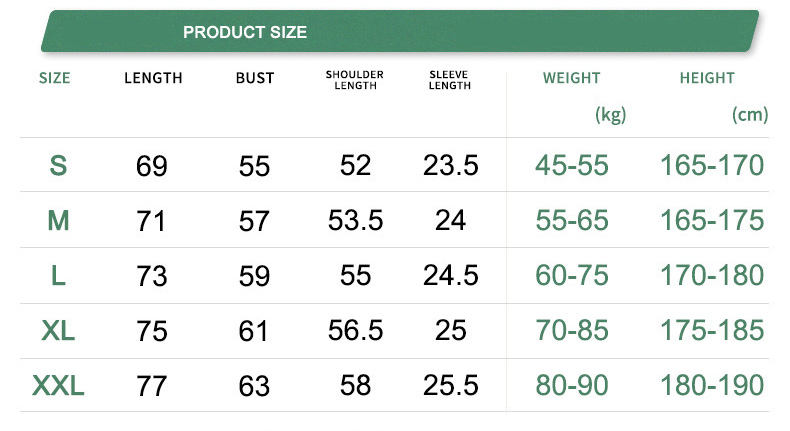The image size is (790, 431).
Task: Click the PRODUCT SIZE green banner
Action: coord(400,32)
